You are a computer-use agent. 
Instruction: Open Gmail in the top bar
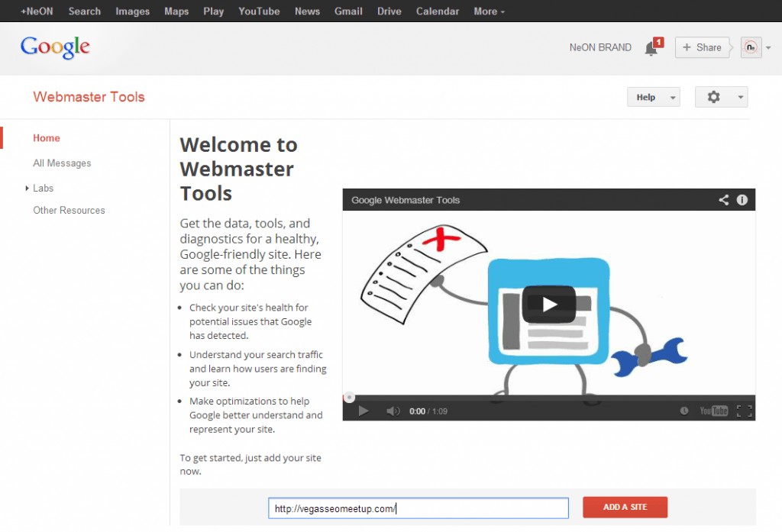pyautogui.click(x=348, y=11)
